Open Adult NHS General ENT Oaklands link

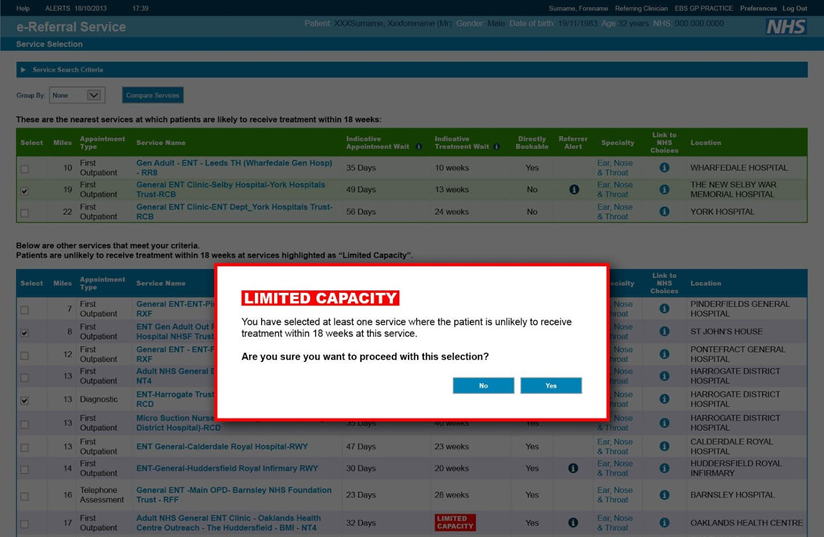click(x=229, y=523)
